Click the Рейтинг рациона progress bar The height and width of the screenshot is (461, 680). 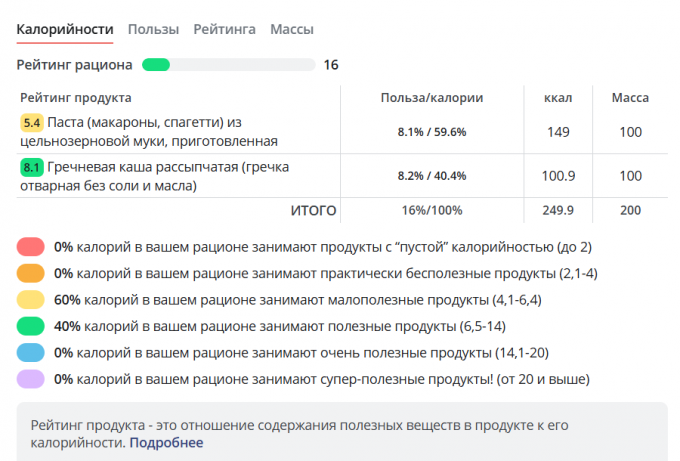point(227,65)
